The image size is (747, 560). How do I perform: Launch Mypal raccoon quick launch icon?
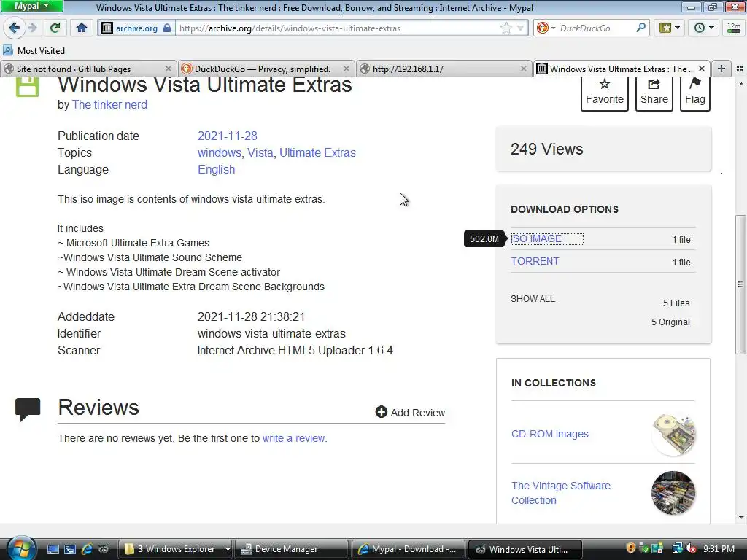[104, 549]
